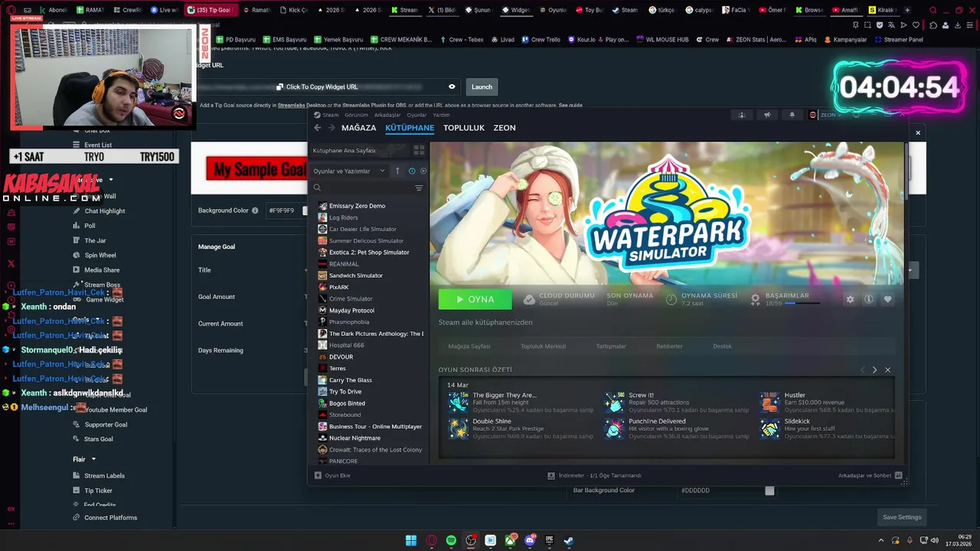This screenshot has width=980, height=551.
Task: Click the Cloud Durumu status icon
Action: (x=529, y=299)
